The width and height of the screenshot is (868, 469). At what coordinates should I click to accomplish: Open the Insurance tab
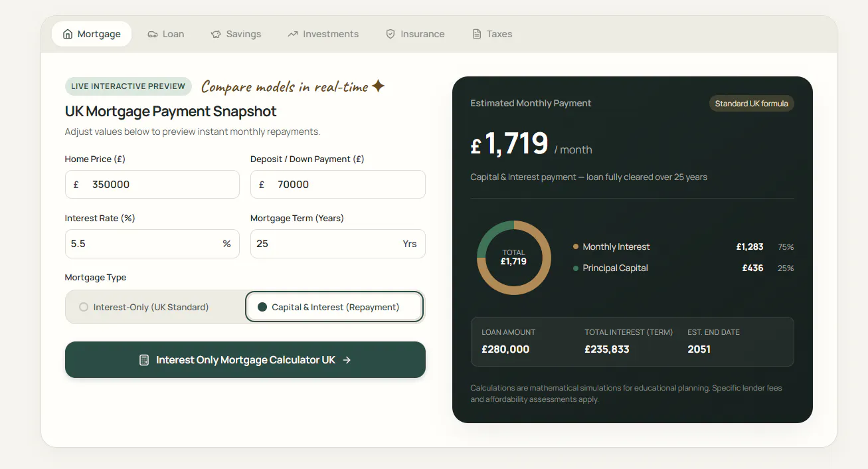(x=415, y=34)
